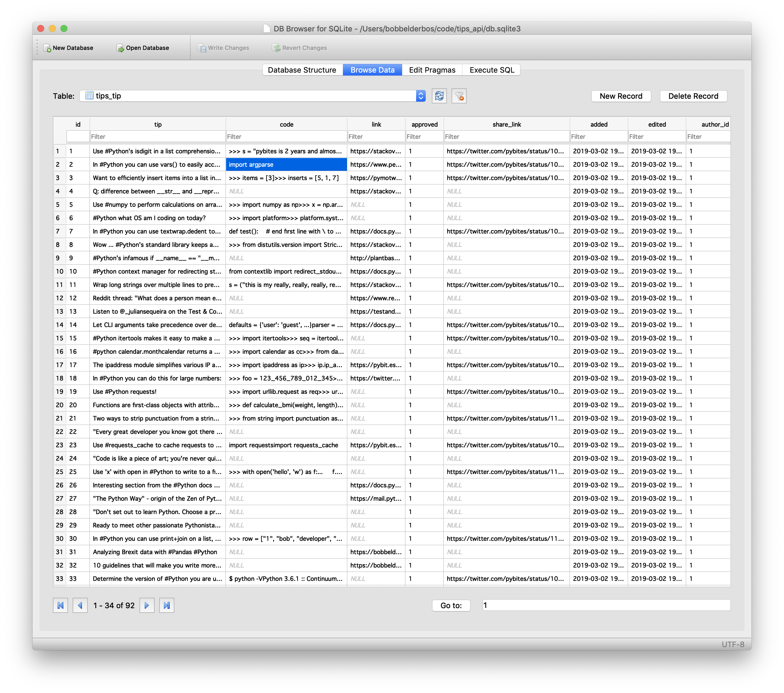Click the Write Changes toolbar icon
The width and height of the screenshot is (784, 693).
(x=202, y=48)
